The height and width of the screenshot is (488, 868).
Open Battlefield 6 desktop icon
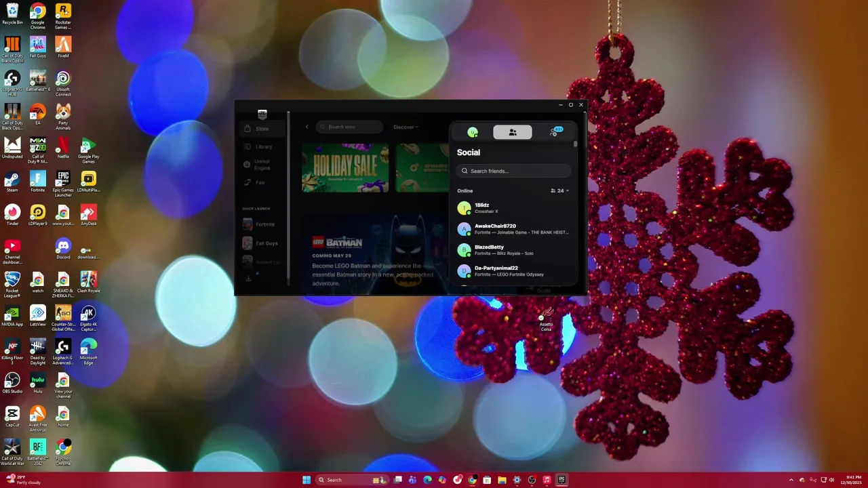[x=37, y=81]
